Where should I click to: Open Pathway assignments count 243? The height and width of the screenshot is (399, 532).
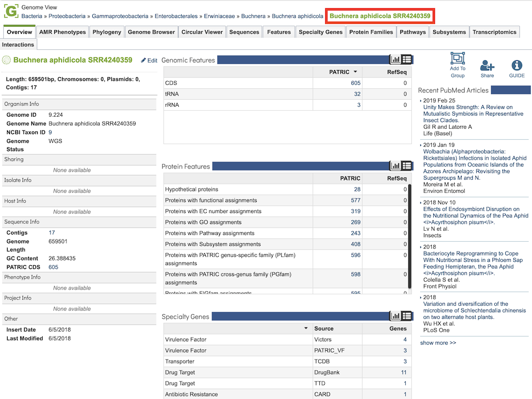point(355,233)
